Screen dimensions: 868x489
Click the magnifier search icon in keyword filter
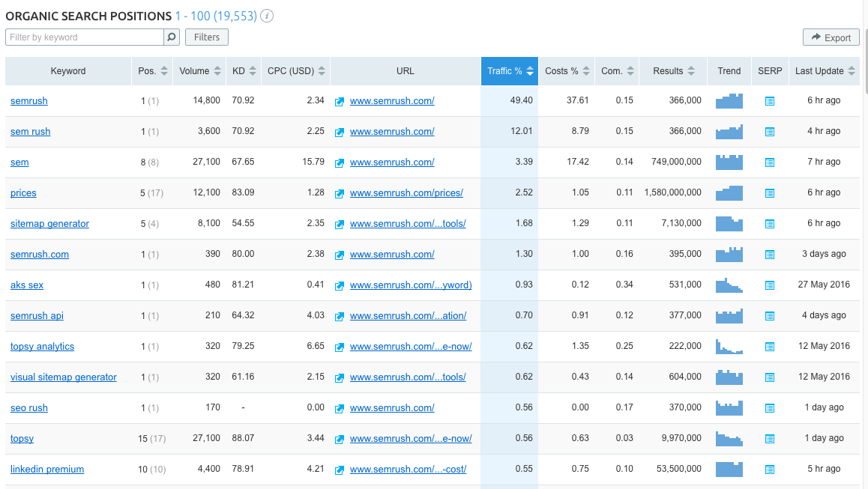tap(172, 37)
